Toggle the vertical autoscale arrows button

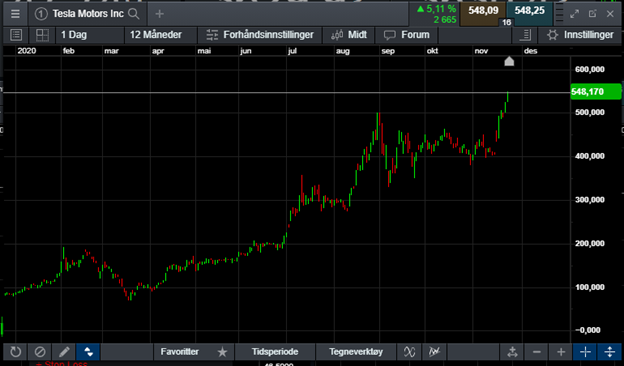coord(609,352)
